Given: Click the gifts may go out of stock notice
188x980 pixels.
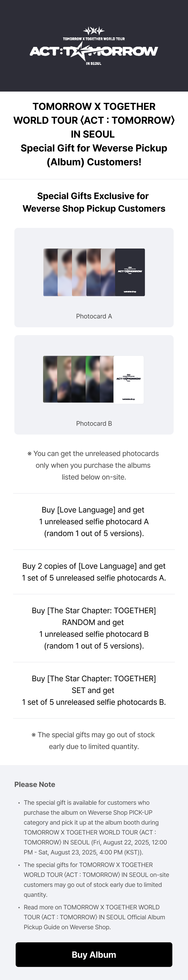Looking at the screenshot, I should (x=94, y=740).
